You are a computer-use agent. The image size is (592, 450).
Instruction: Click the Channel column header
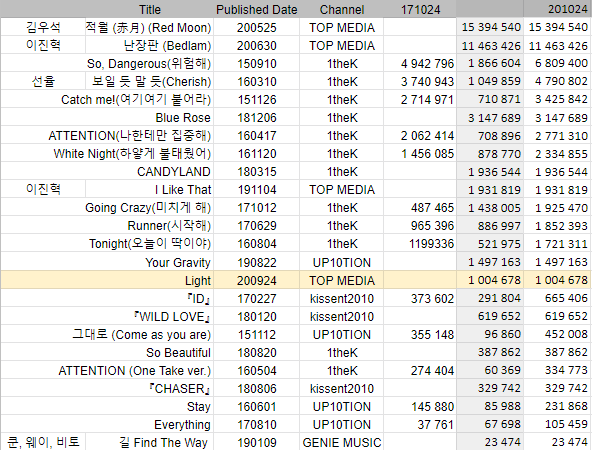coord(342,9)
